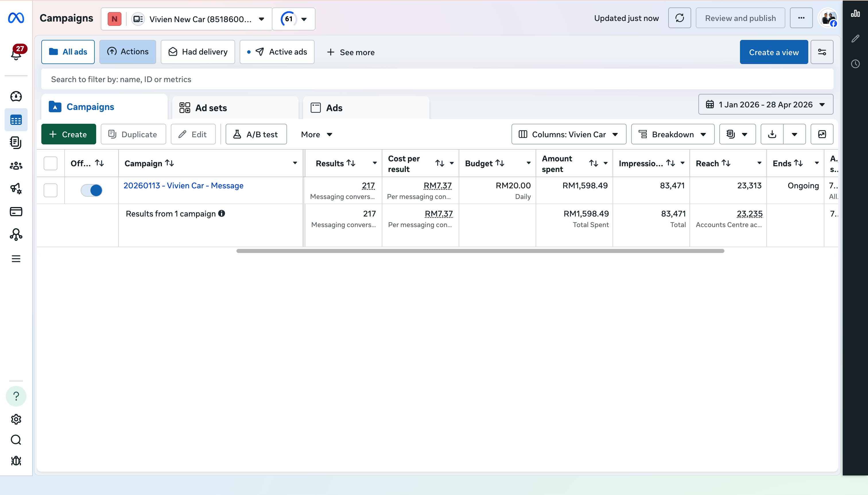Click the horizontal table scrollbar
Viewport: 868px width, 495px height.
pyautogui.click(x=480, y=251)
